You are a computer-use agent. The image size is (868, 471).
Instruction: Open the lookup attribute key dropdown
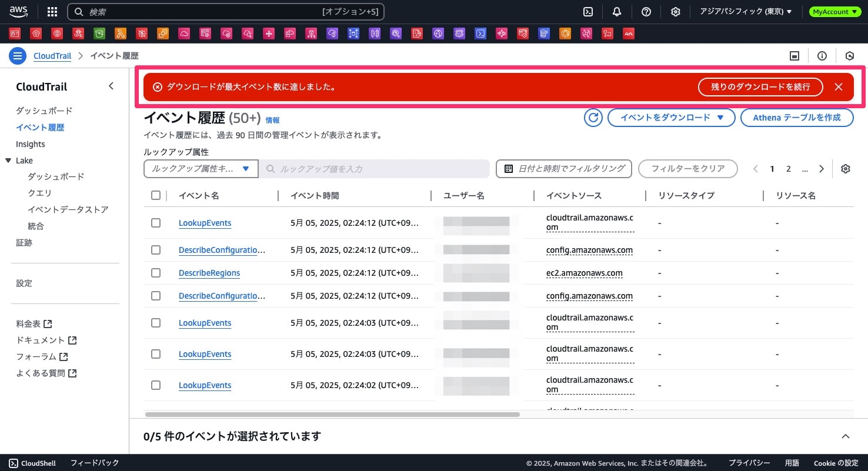(x=201, y=169)
